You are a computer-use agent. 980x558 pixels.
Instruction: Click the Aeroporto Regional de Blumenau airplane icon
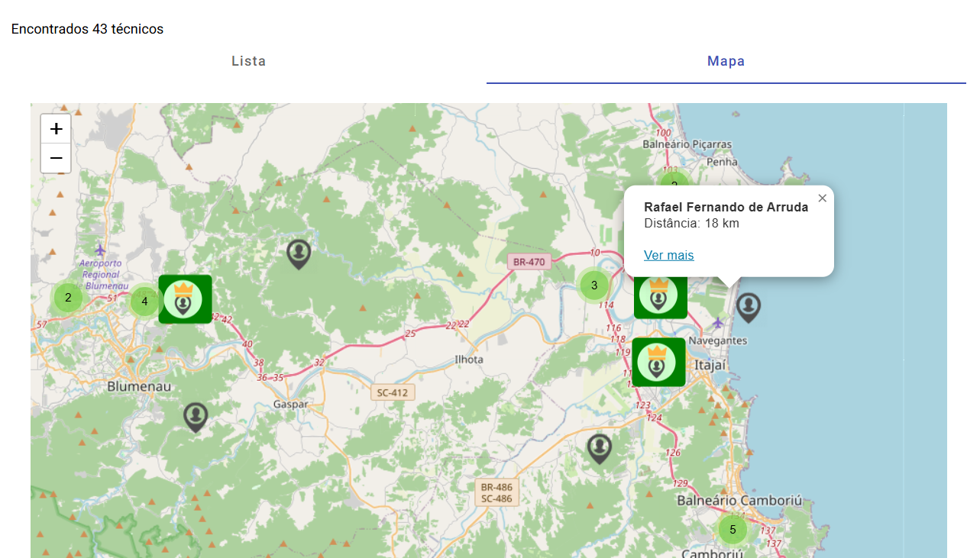tap(100, 250)
